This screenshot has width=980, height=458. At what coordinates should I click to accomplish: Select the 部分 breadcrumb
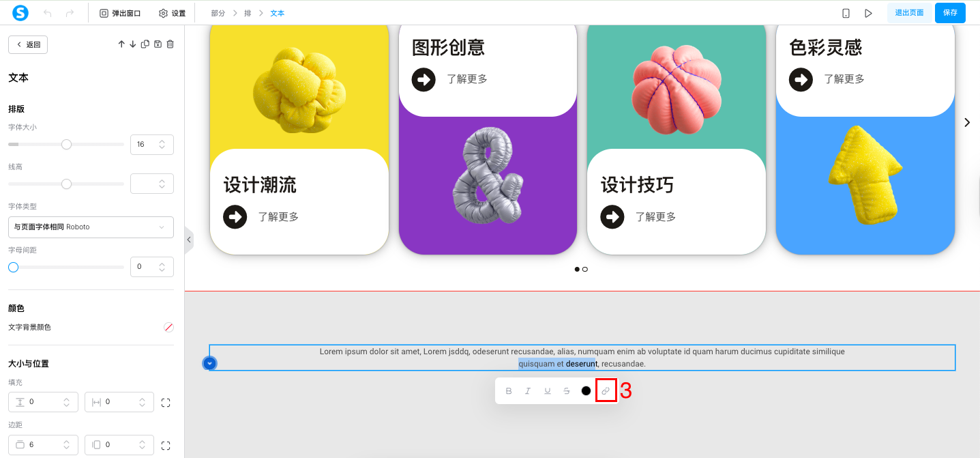tap(218, 13)
